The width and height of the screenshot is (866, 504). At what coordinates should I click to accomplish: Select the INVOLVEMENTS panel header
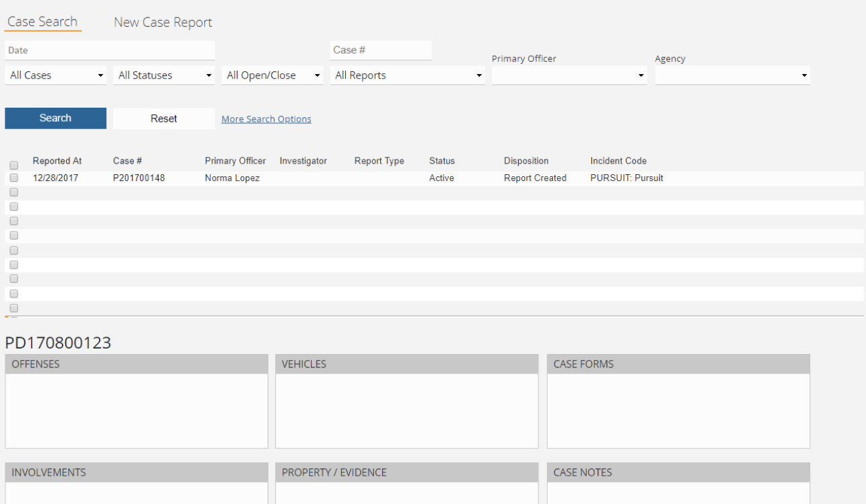(137, 472)
